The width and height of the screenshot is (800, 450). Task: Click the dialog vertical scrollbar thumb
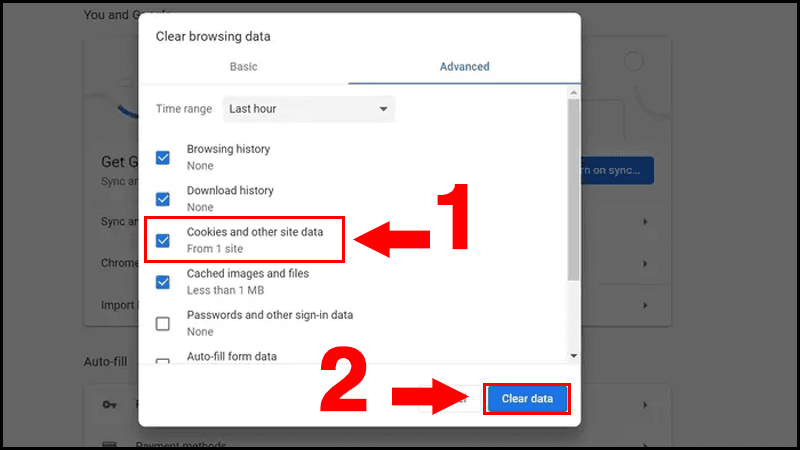(x=573, y=189)
